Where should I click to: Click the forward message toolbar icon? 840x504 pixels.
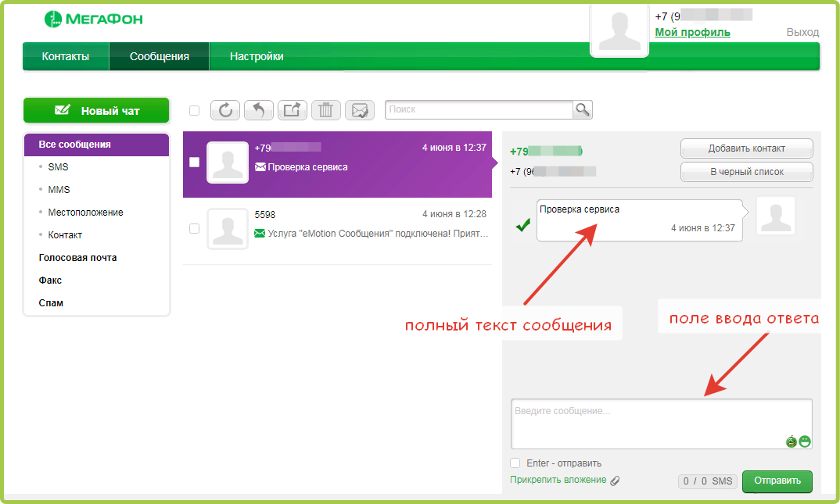pos(293,110)
